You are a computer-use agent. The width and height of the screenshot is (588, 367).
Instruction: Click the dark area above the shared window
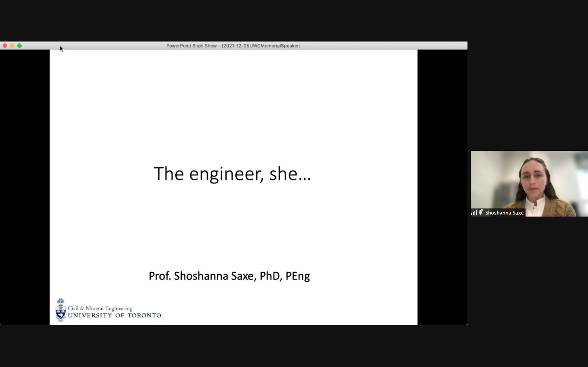tap(233, 20)
